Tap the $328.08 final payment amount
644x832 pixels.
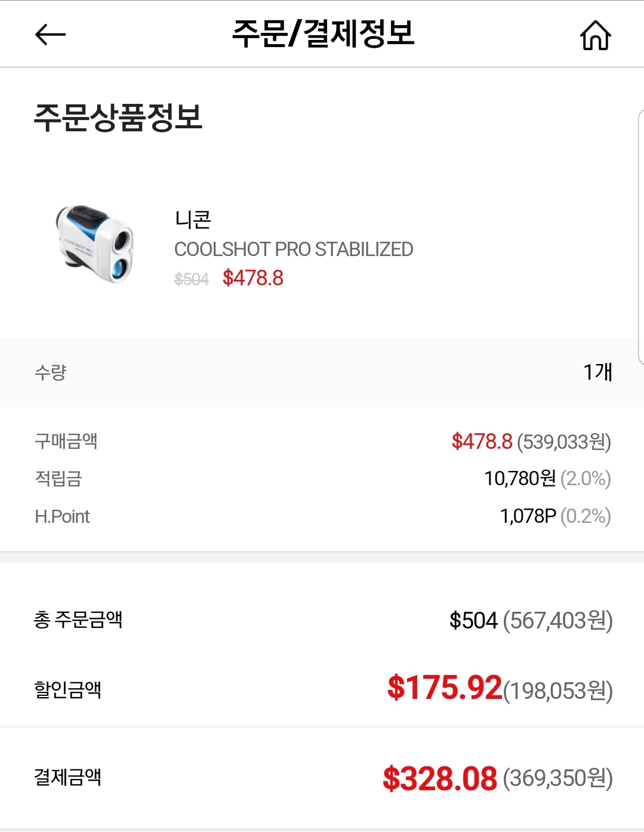(x=440, y=779)
